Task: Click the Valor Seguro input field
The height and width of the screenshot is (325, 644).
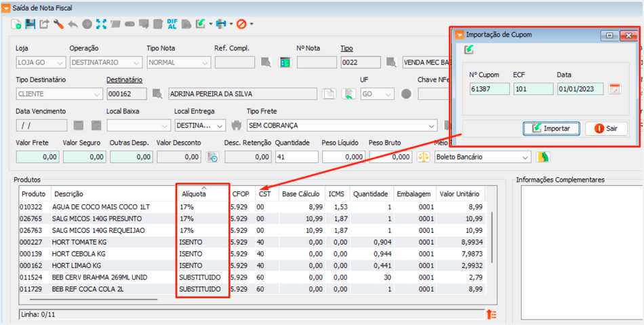Action: pos(85,157)
